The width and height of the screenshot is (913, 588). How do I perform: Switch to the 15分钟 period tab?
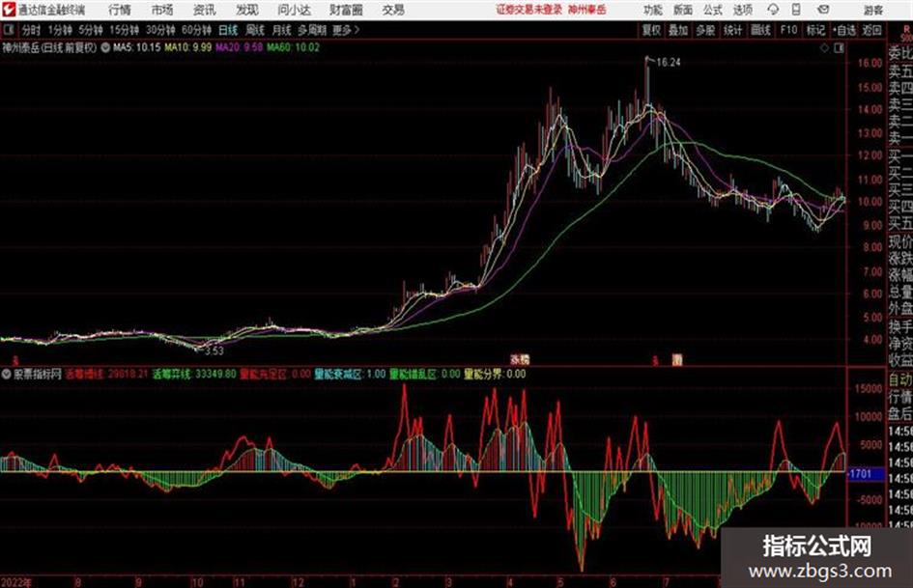click(124, 30)
